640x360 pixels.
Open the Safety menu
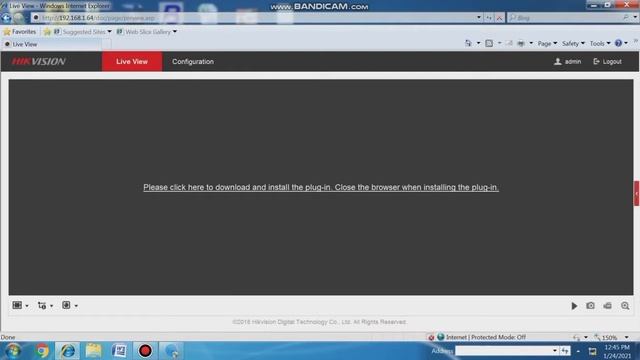click(573, 43)
